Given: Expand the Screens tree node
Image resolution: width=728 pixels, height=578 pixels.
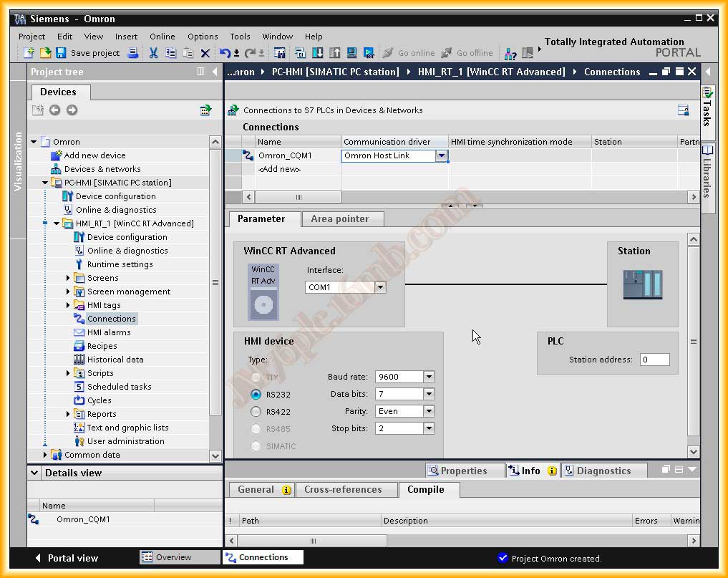Looking at the screenshot, I should [x=69, y=278].
